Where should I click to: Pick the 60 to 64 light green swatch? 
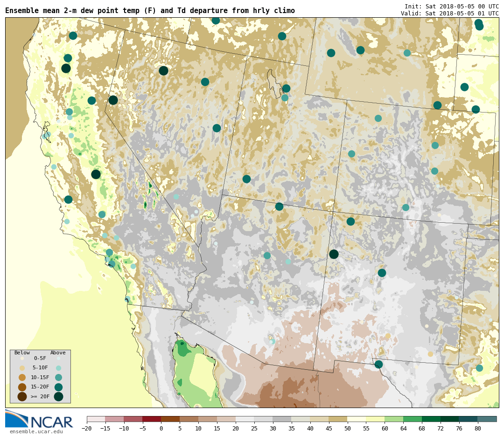(394, 419)
